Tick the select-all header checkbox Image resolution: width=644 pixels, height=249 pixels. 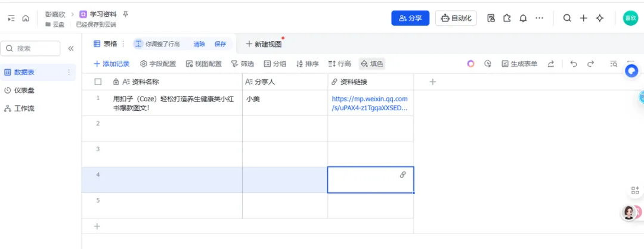pos(98,82)
